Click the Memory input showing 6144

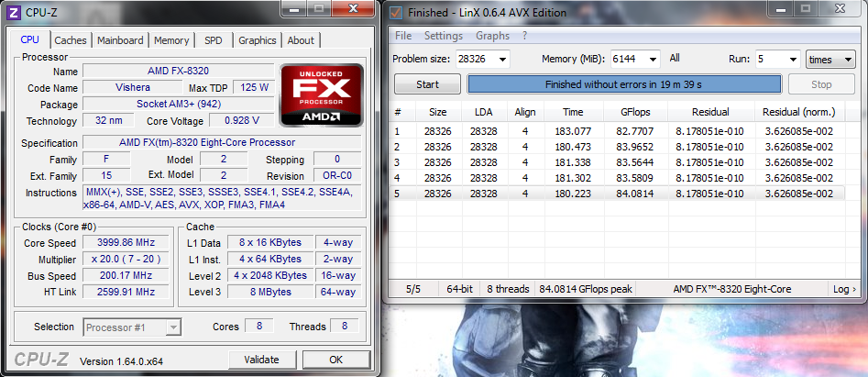click(x=628, y=60)
